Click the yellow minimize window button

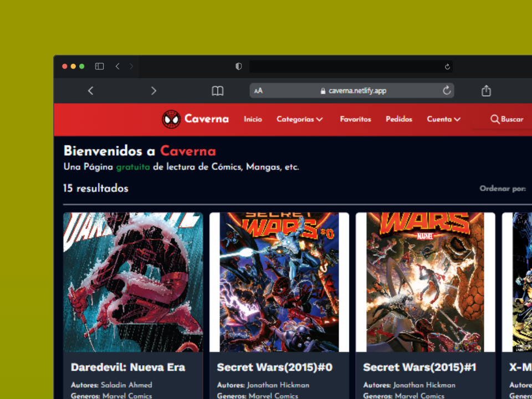click(x=73, y=66)
